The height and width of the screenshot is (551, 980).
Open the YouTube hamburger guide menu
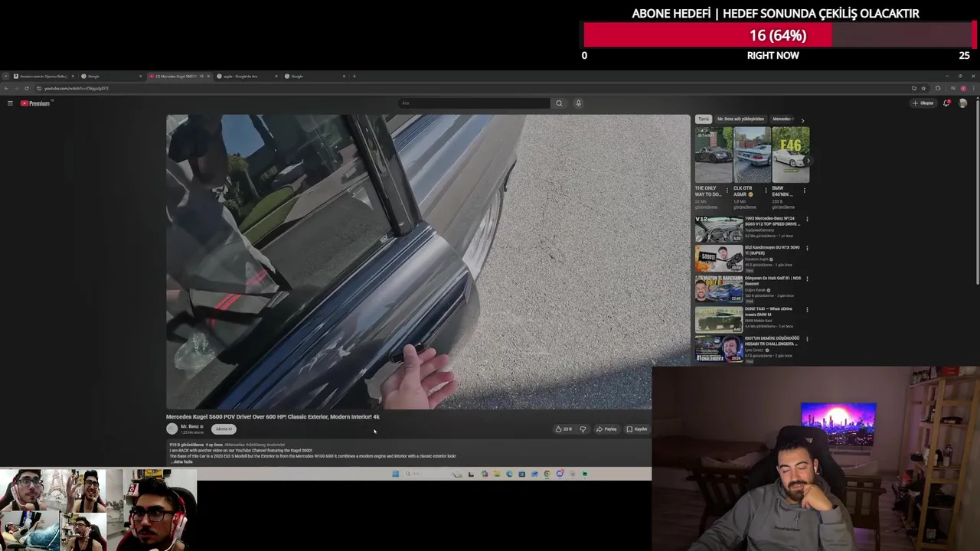point(10,103)
